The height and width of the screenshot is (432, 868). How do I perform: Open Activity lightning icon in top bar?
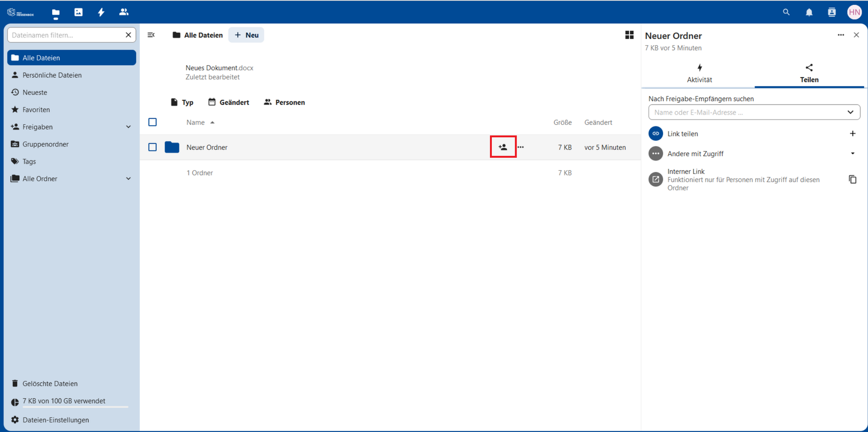[101, 13]
